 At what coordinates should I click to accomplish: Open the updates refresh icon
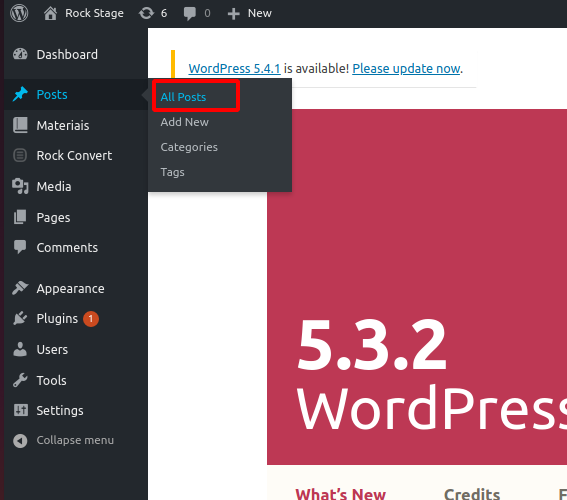tap(146, 13)
